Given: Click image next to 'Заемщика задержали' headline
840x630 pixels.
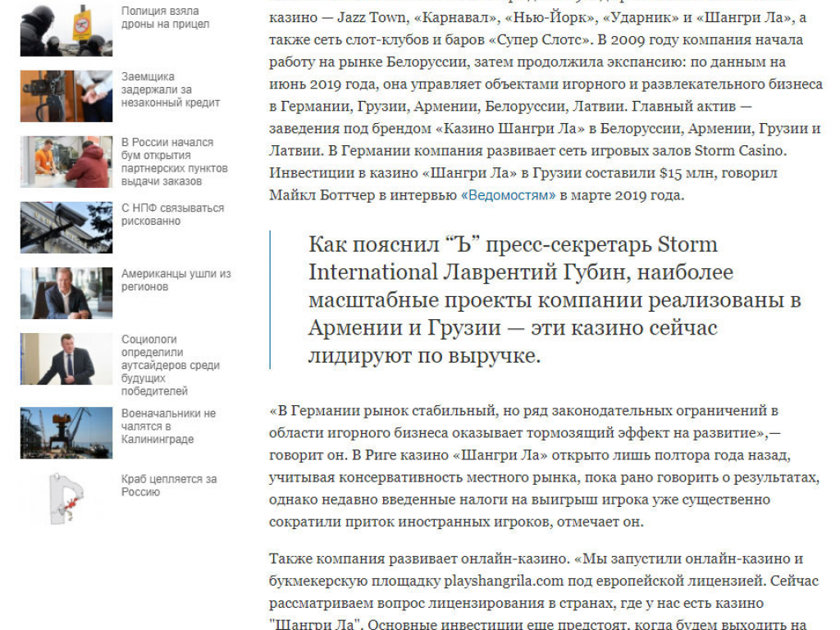Looking at the screenshot, I should (66, 96).
